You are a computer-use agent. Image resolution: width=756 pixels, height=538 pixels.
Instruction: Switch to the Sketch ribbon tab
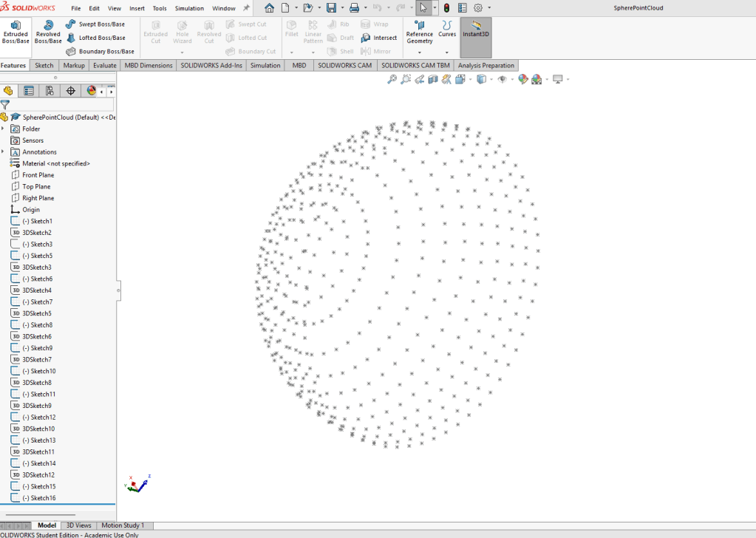(44, 66)
